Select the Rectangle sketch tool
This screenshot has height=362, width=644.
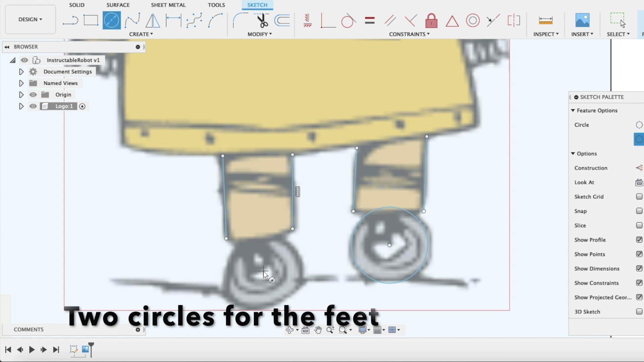coord(91,20)
